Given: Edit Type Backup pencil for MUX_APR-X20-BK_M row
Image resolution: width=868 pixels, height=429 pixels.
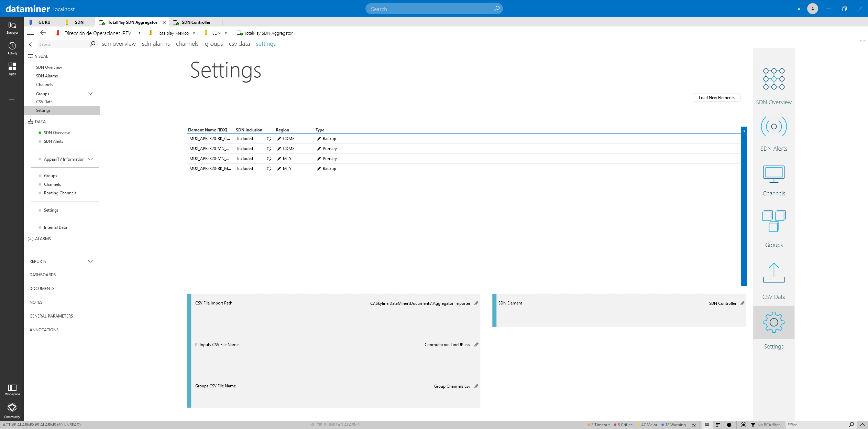Looking at the screenshot, I should point(319,169).
